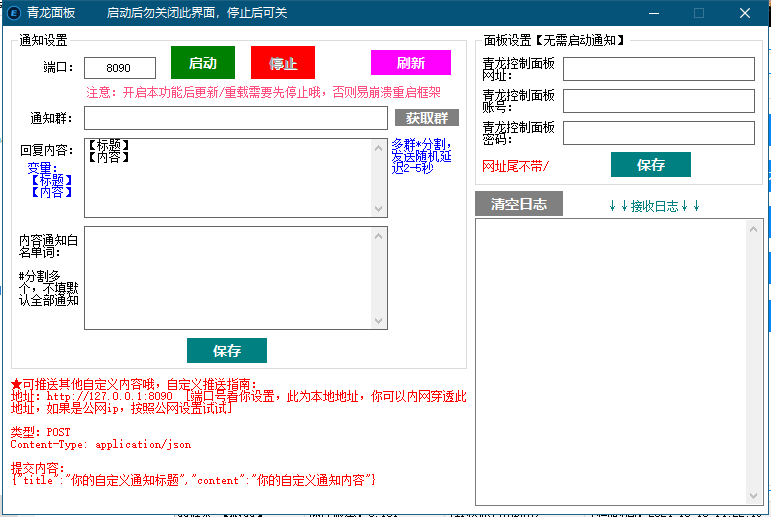
Task: Click the green 启动 start button
Action: [203, 62]
